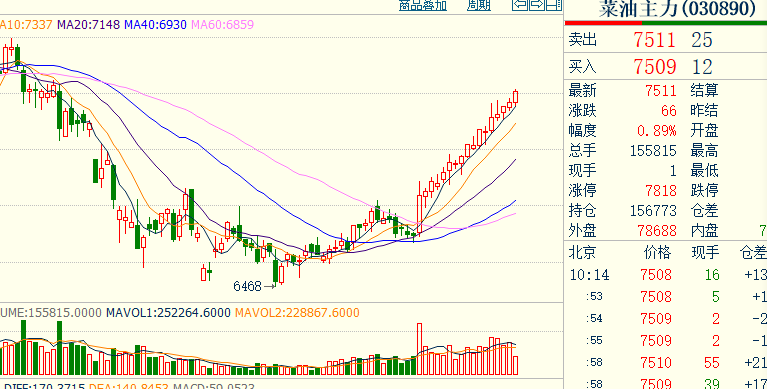Click the 跌停 label
This screenshot has width=767, height=389.
(704, 190)
